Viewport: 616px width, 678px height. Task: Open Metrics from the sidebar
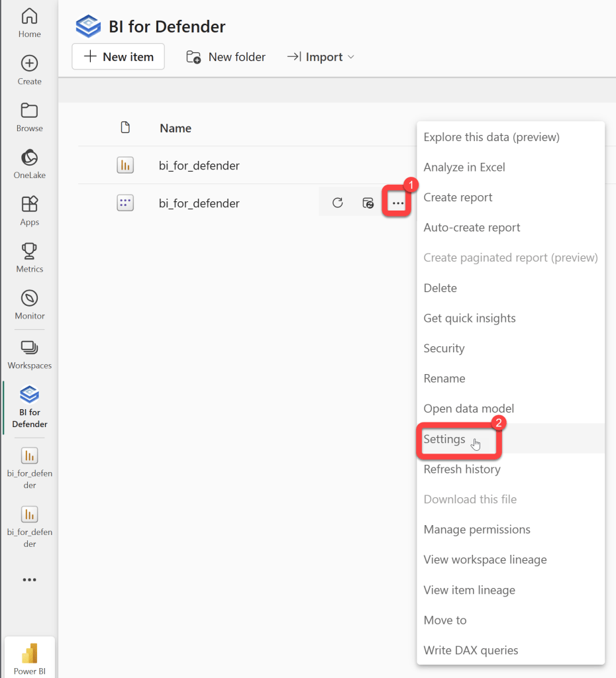29,258
